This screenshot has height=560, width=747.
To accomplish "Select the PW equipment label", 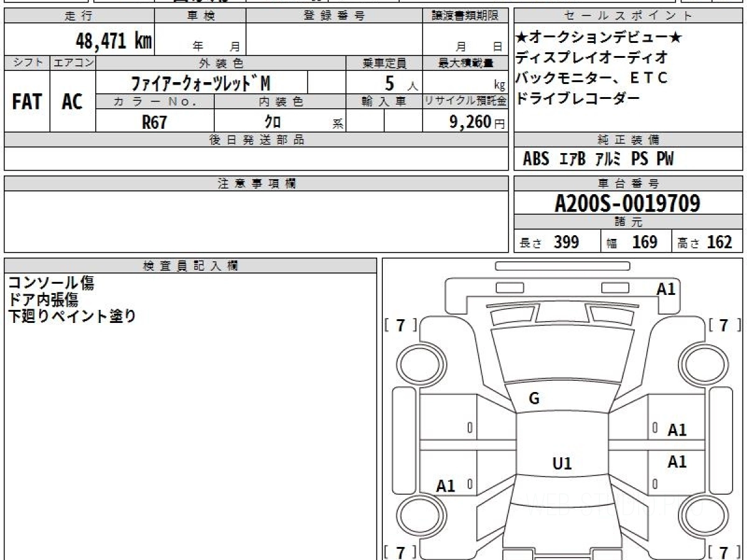I will (x=665, y=159).
